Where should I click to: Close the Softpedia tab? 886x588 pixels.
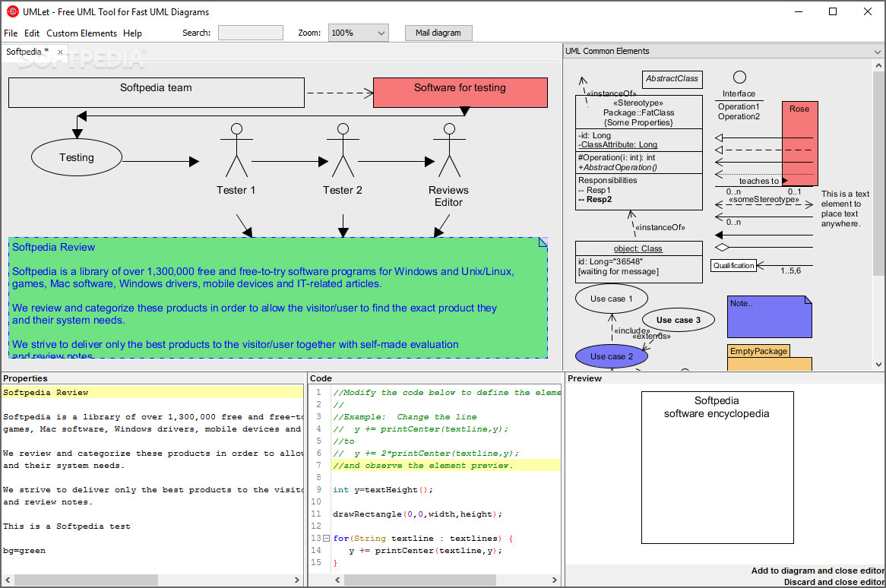coord(61,52)
